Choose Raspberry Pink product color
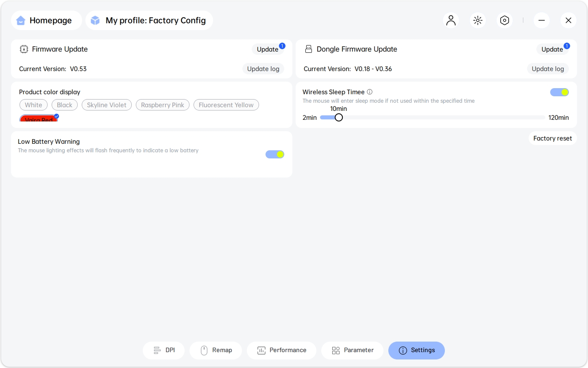Viewport: 588px width, 368px height. pos(162,105)
